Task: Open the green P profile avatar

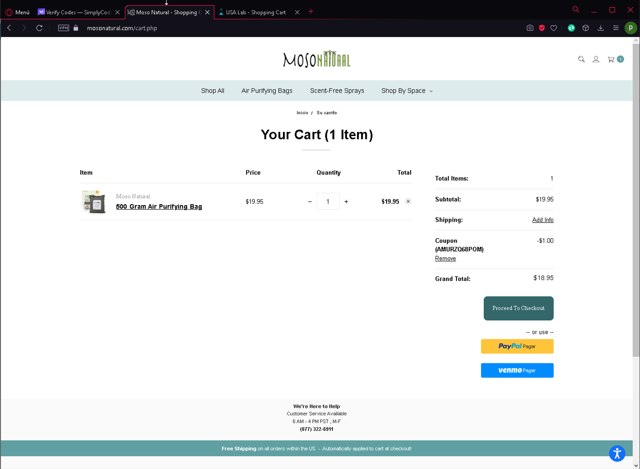Action: tap(630, 28)
